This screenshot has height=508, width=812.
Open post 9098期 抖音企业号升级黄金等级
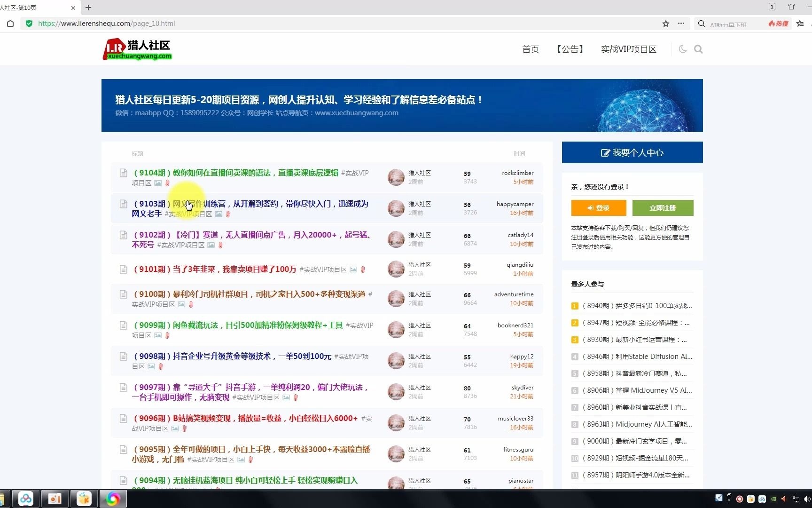click(x=233, y=356)
